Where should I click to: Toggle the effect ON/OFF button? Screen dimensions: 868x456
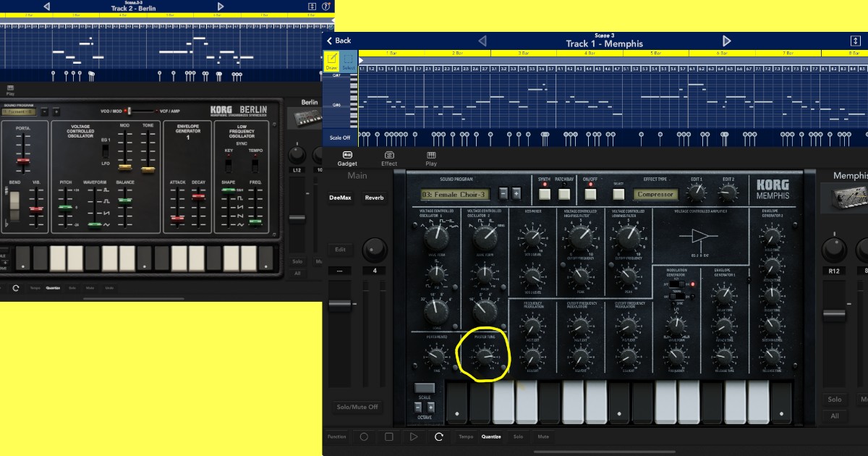click(590, 193)
